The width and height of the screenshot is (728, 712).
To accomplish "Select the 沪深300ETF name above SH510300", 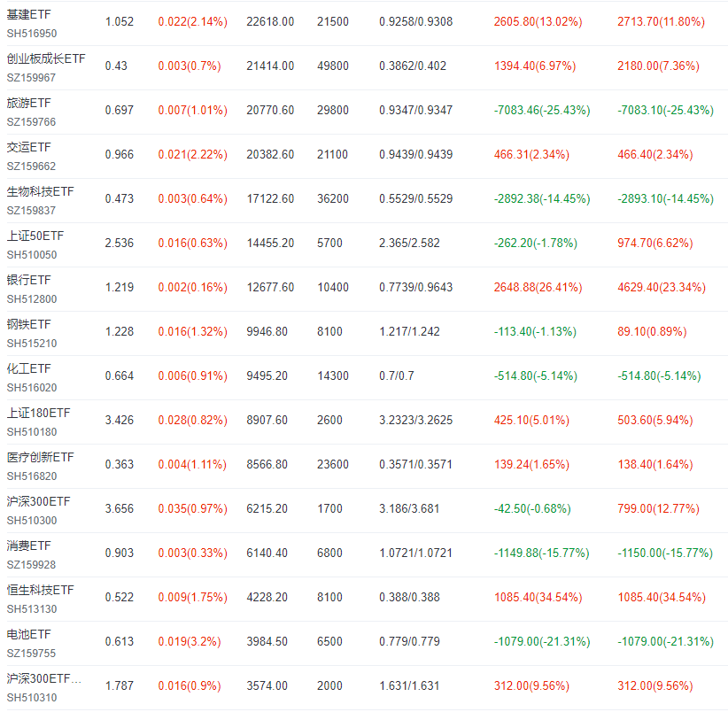I will point(39,502).
